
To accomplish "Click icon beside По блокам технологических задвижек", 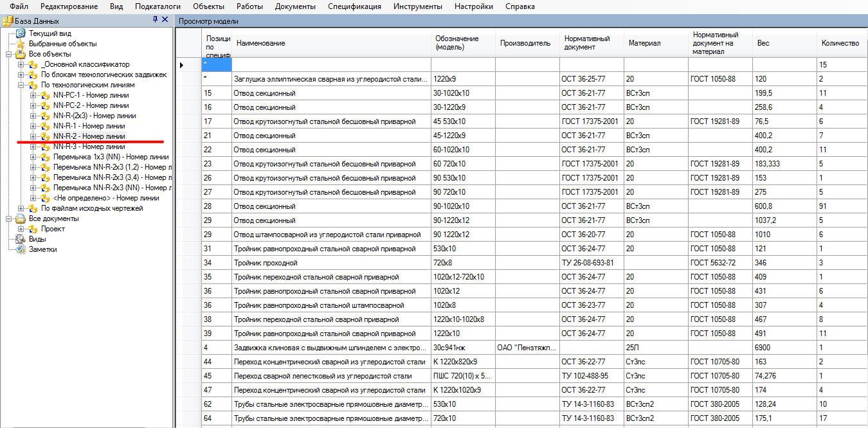I will (x=33, y=75).
